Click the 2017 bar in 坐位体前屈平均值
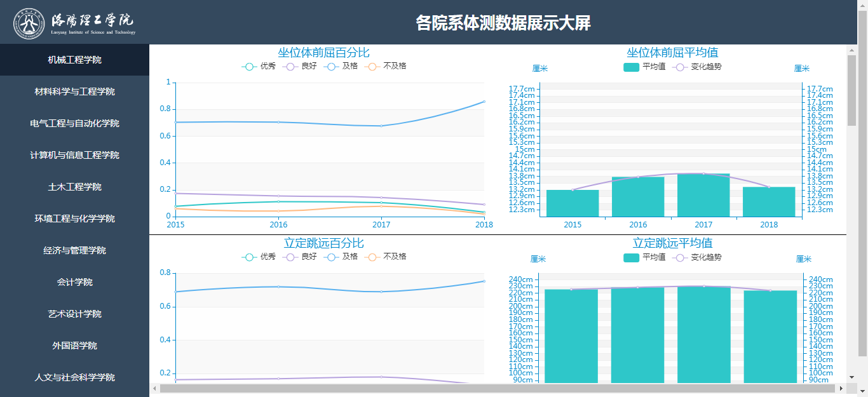The image size is (868, 397). pos(703,195)
